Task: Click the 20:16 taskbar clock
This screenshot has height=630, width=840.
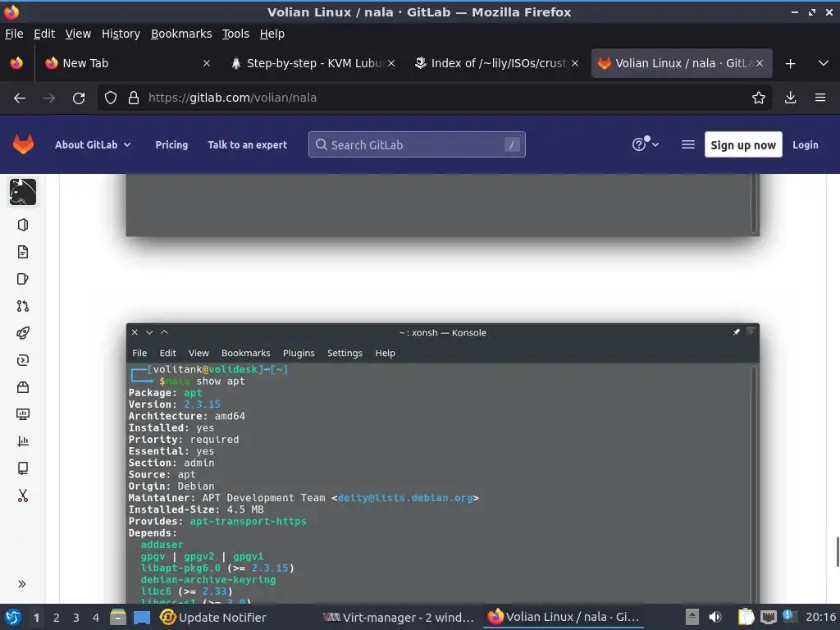Action: click(820, 617)
